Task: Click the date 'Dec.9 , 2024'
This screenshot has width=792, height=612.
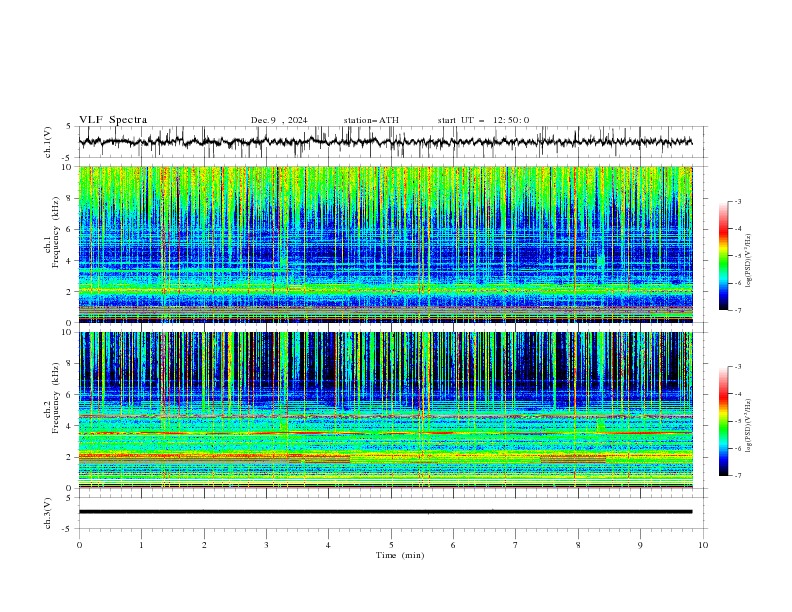Action: coord(279,120)
